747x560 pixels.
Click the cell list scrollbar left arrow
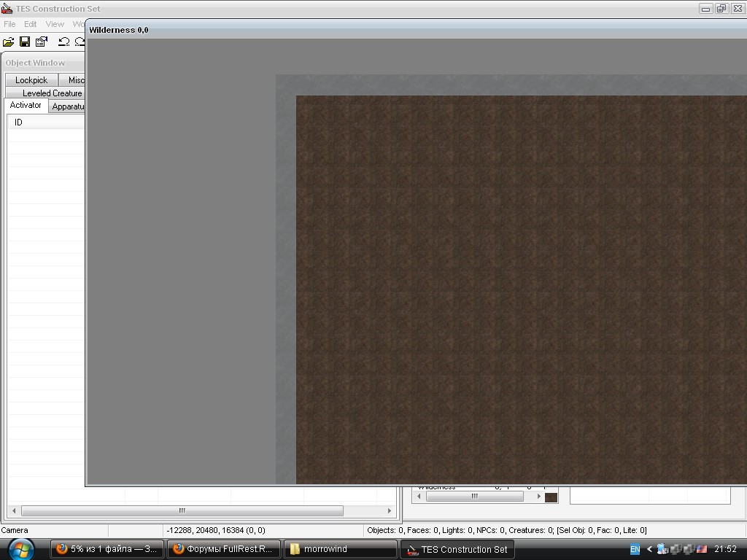coord(419,497)
